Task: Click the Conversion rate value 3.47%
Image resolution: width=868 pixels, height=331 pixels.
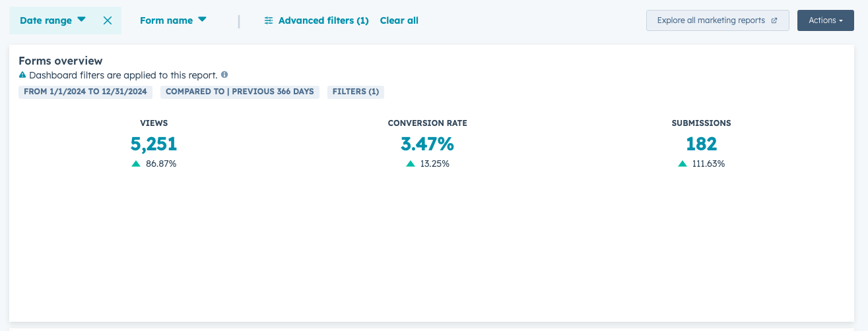Action: point(427,144)
